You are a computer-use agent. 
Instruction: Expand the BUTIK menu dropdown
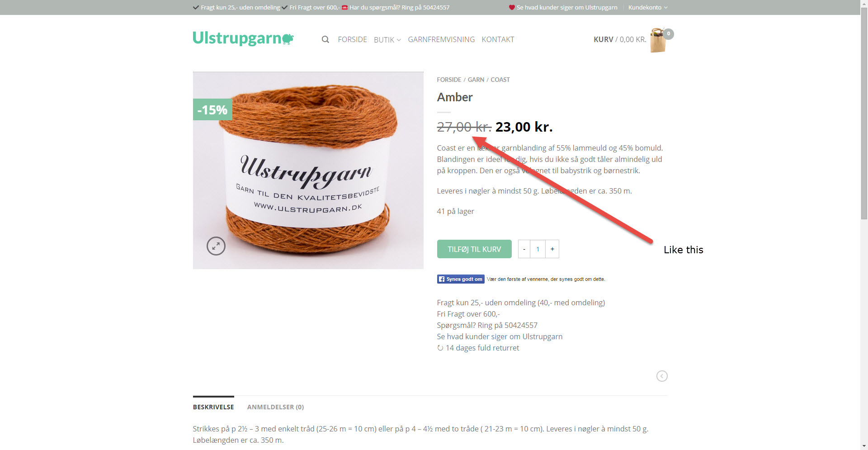tap(387, 40)
